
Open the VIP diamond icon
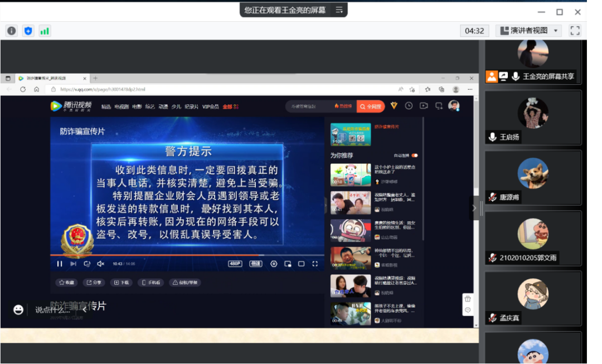click(394, 105)
